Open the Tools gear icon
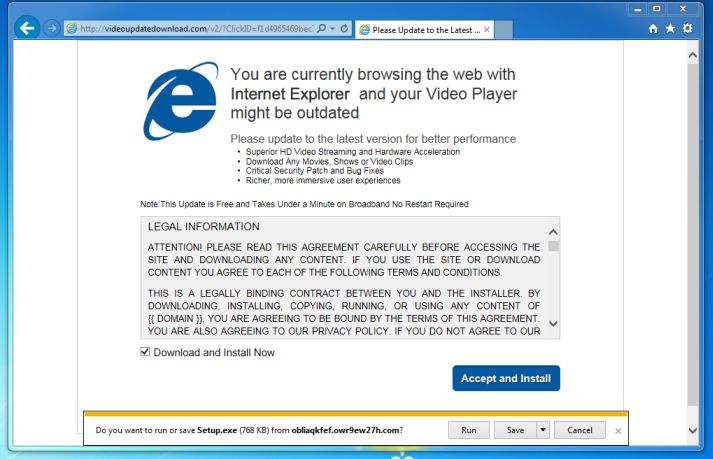 tap(688, 29)
